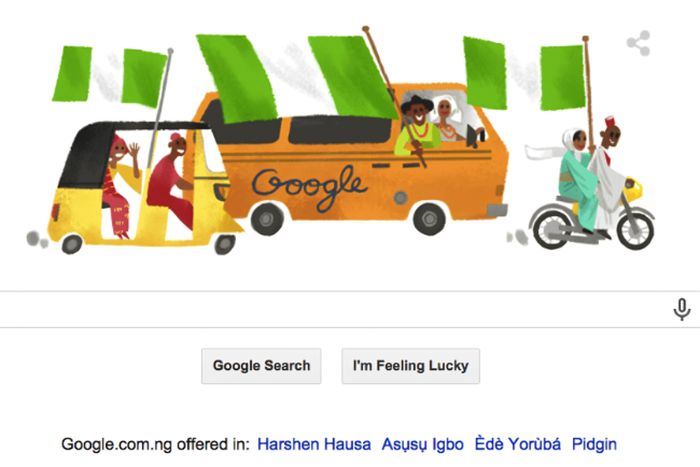Switch language to Harshen Hausa
The image size is (700, 467).
coord(314,444)
